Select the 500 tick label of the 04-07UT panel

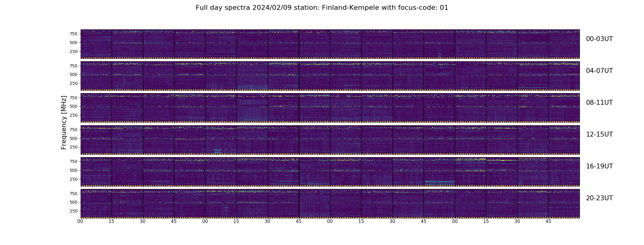coord(74,74)
